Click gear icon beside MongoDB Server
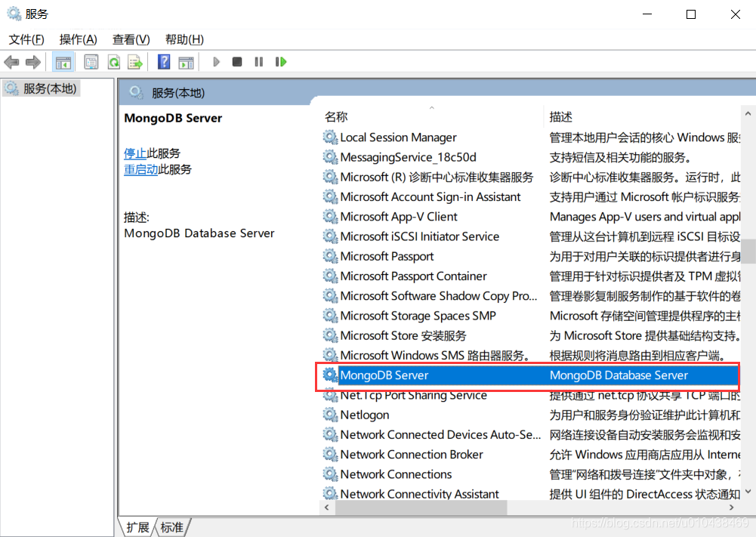 point(330,375)
